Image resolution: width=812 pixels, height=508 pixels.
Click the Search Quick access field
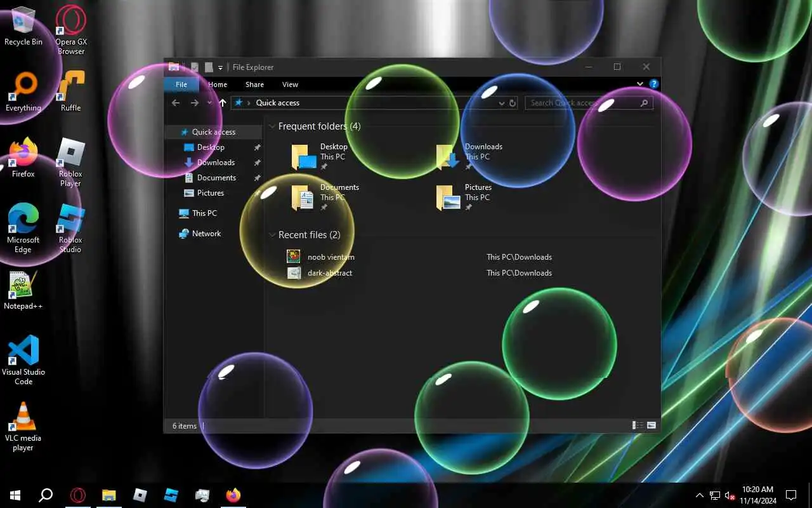(589, 103)
